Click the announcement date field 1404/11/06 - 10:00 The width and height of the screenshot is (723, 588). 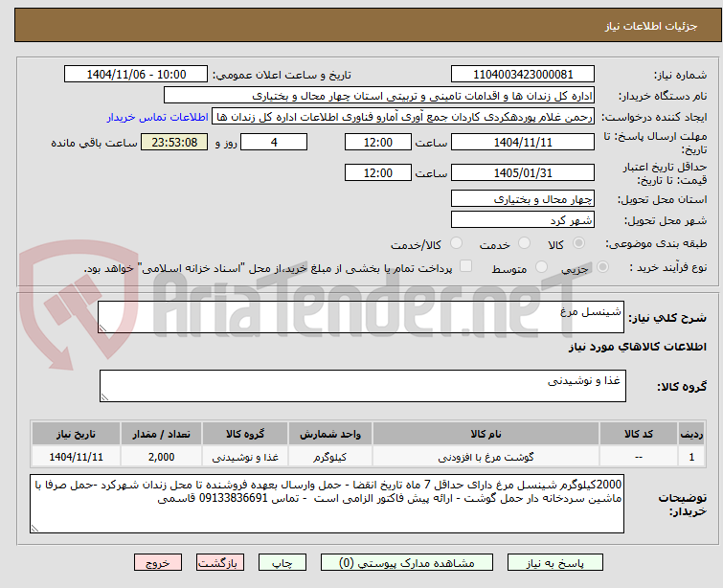136,75
